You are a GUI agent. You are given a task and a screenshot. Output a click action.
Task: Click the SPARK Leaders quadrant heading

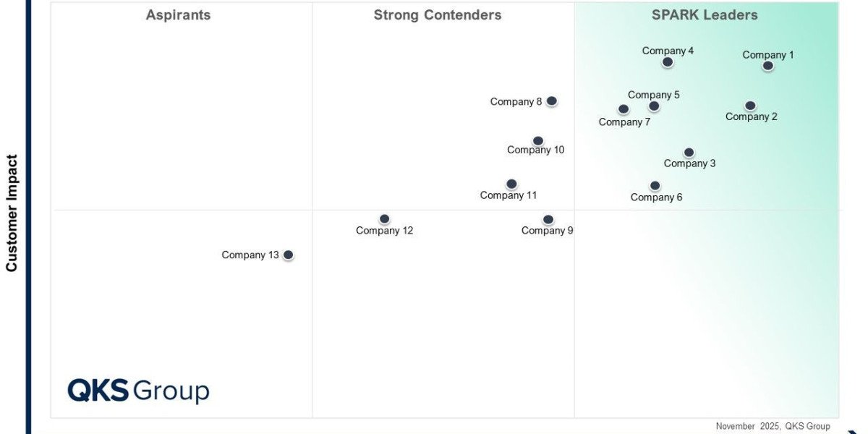705,15
